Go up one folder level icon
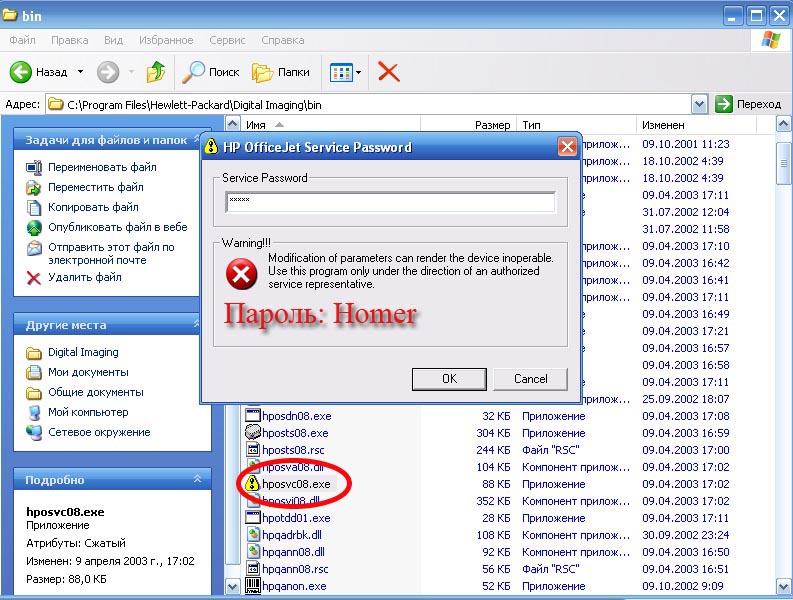This screenshot has width=793, height=600. pos(156,72)
